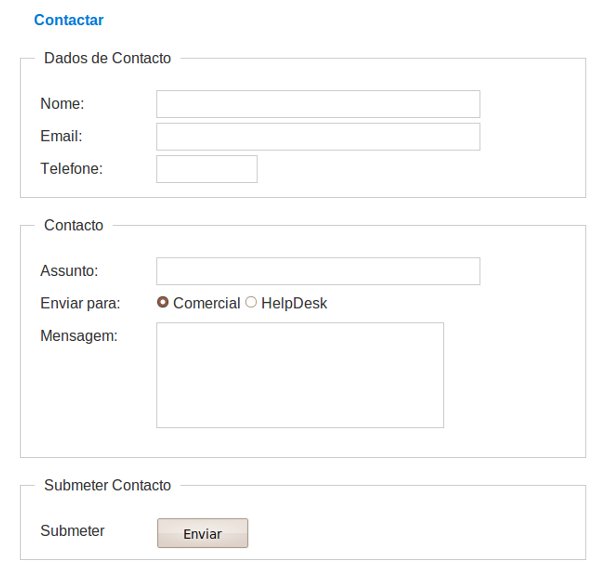The height and width of the screenshot is (584, 600).
Task: Click the "Telefone:" label
Action: coord(72,169)
